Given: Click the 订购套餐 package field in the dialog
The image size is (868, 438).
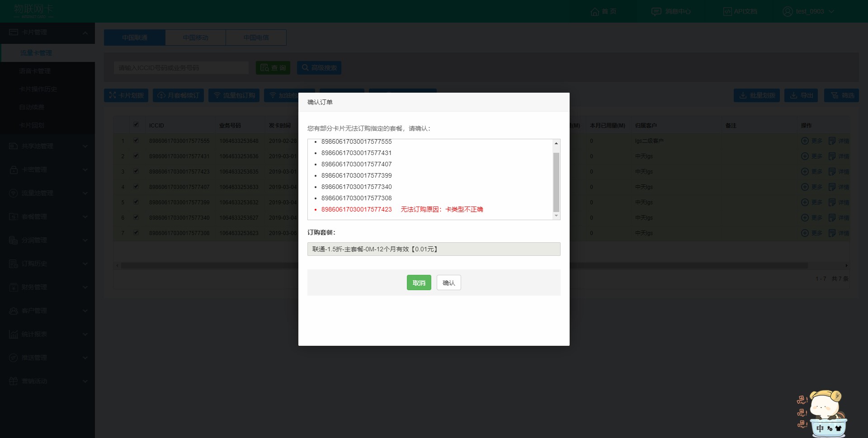Looking at the screenshot, I should (434, 249).
